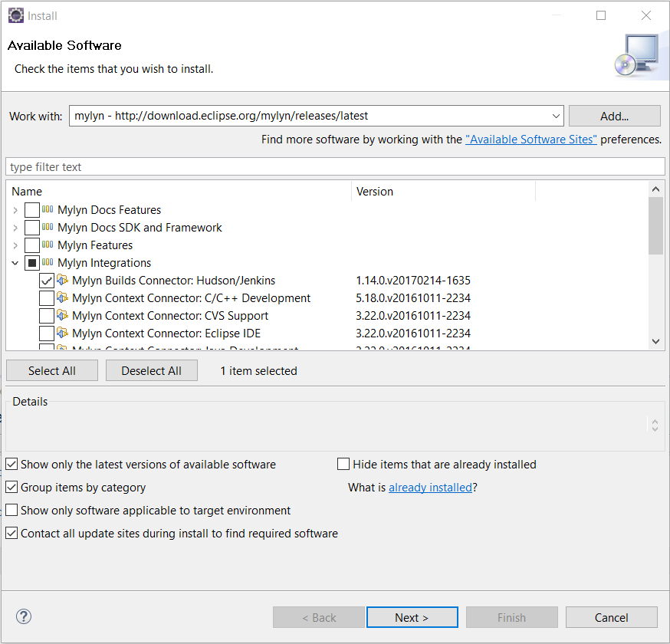Select the Mylyn Context Connector: CVS Support row text
This screenshot has width=670, height=644.
170,316
